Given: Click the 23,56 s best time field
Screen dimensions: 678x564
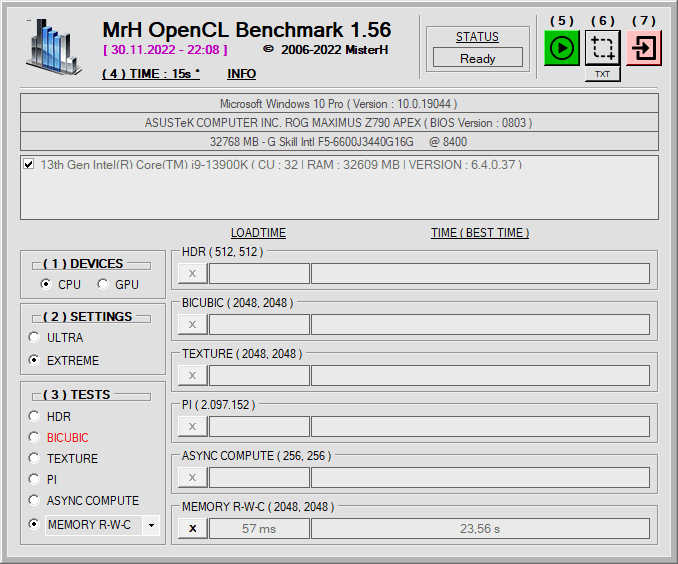Looking at the screenshot, I should (x=480, y=529).
